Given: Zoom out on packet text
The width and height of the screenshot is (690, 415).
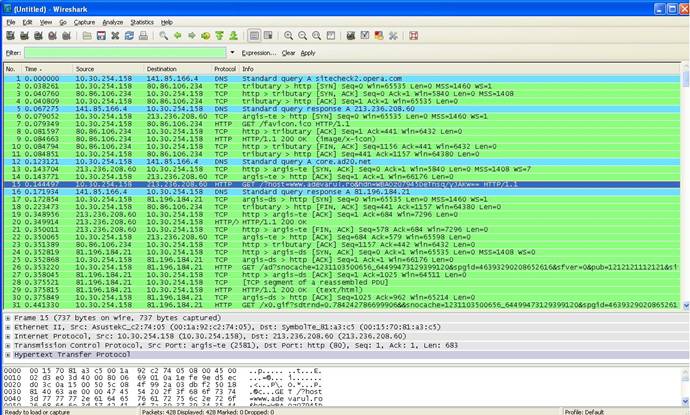Looking at the screenshot, I should (x=303, y=36).
